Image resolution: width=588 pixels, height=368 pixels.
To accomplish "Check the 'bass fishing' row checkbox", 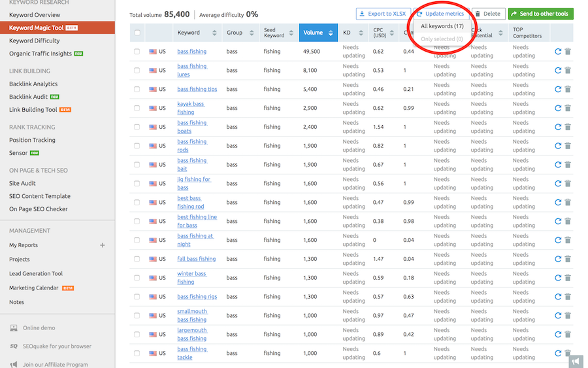I will (x=137, y=52).
